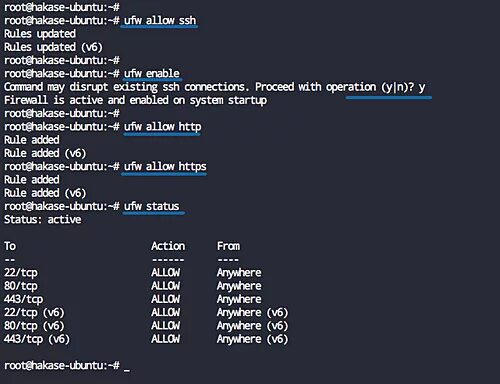Viewport: 500px width, 384px height.
Task: Click the 'ufw status' command text
Action: tap(152, 206)
